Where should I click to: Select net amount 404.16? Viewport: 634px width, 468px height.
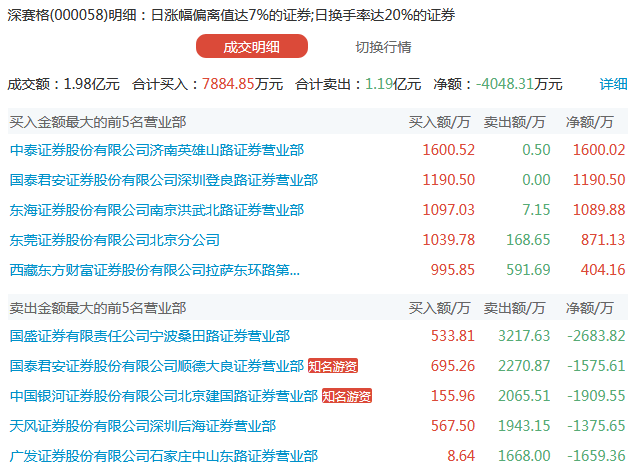(x=603, y=270)
